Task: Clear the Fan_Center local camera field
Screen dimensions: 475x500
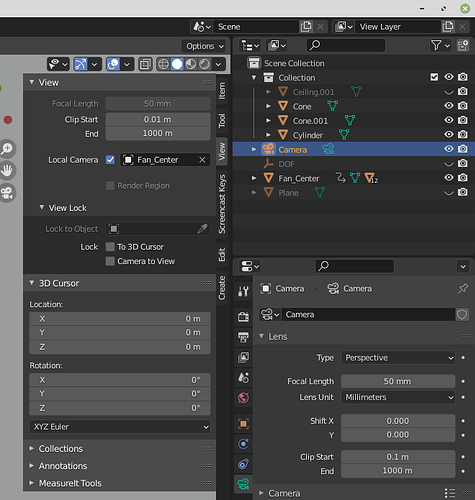Action: pos(202,160)
